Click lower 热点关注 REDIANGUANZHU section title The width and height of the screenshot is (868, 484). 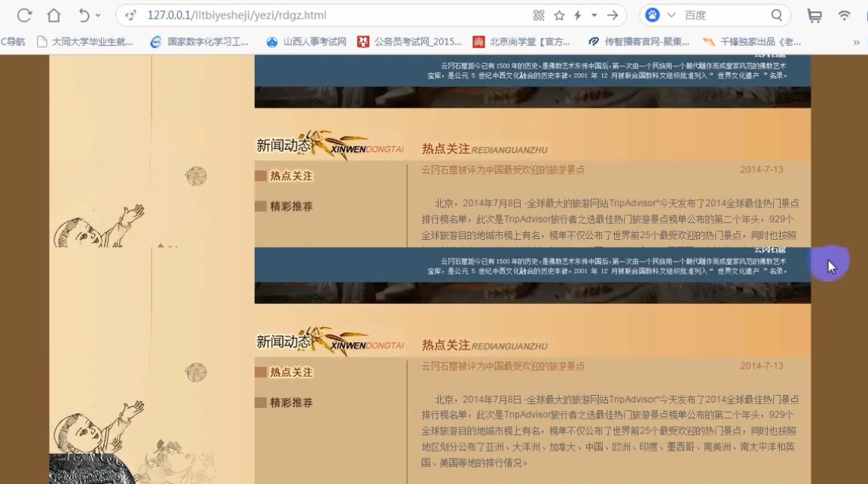tap(484, 345)
